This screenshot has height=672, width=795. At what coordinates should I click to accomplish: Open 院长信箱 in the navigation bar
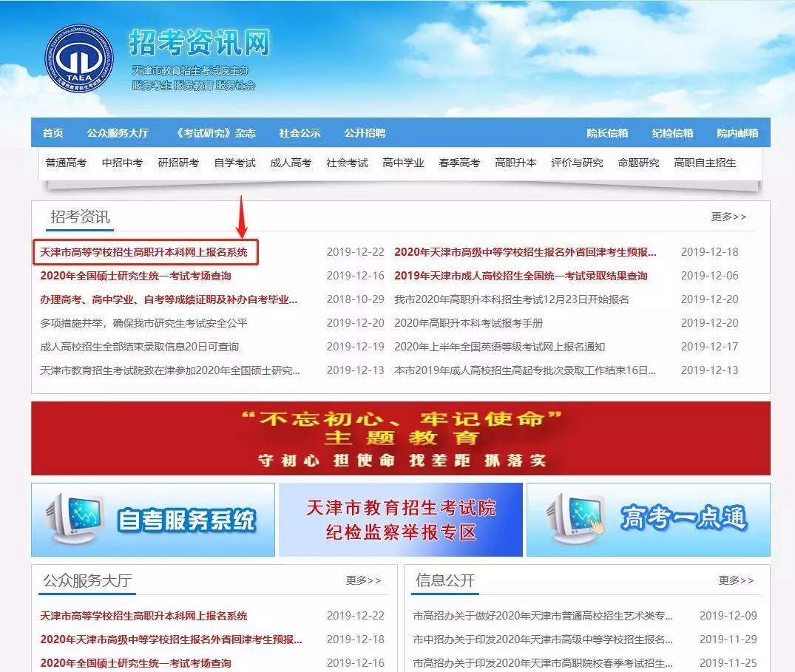[x=607, y=133]
